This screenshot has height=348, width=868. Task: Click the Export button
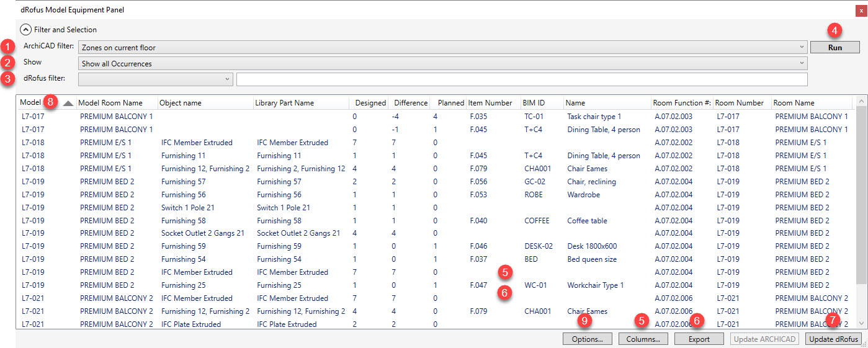(699, 339)
